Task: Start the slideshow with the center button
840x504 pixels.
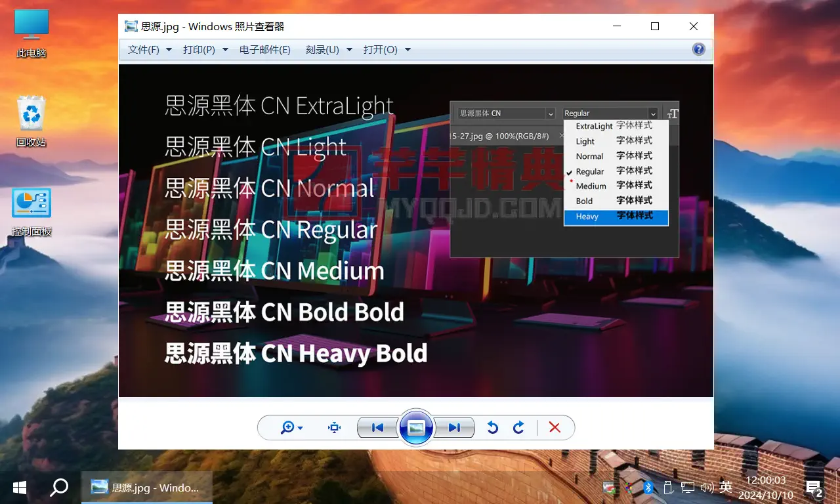Action: pos(416,428)
